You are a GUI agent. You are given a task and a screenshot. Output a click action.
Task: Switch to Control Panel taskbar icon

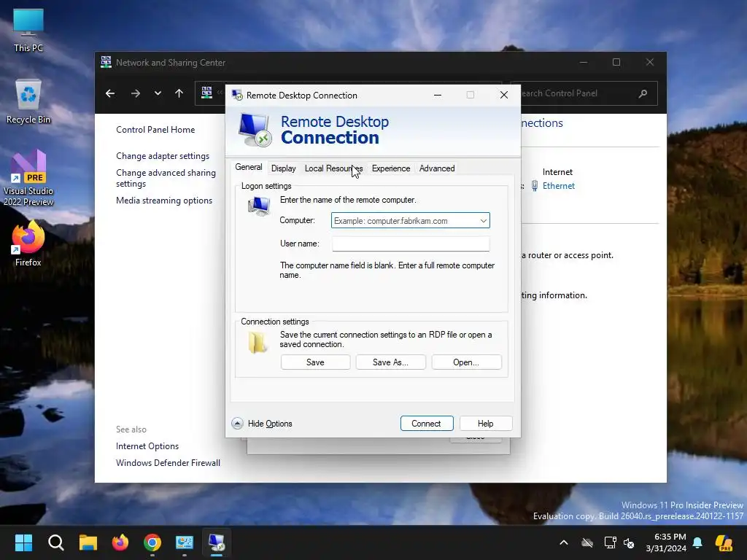pos(185,542)
